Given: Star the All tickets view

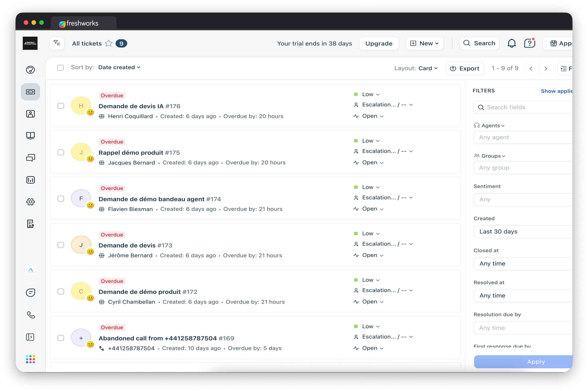Looking at the screenshot, I should coord(109,43).
